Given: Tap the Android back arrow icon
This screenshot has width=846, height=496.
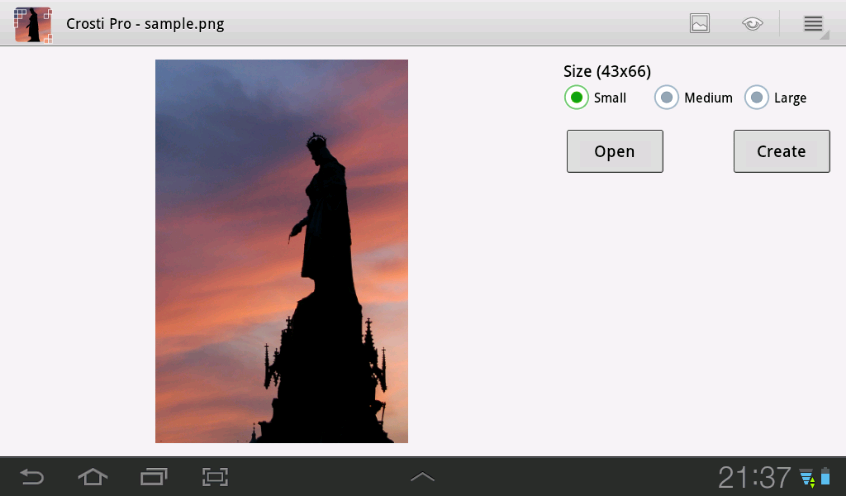Looking at the screenshot, I should point(32,477).
